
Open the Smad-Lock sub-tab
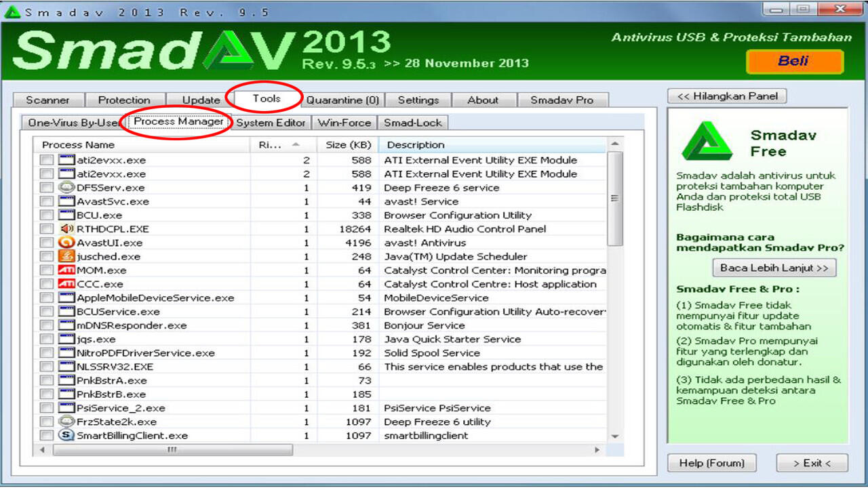click(x=413, y=123)
